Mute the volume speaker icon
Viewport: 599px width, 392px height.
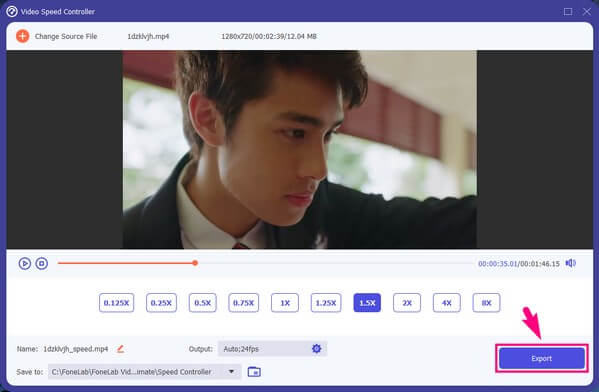(571, 263)
